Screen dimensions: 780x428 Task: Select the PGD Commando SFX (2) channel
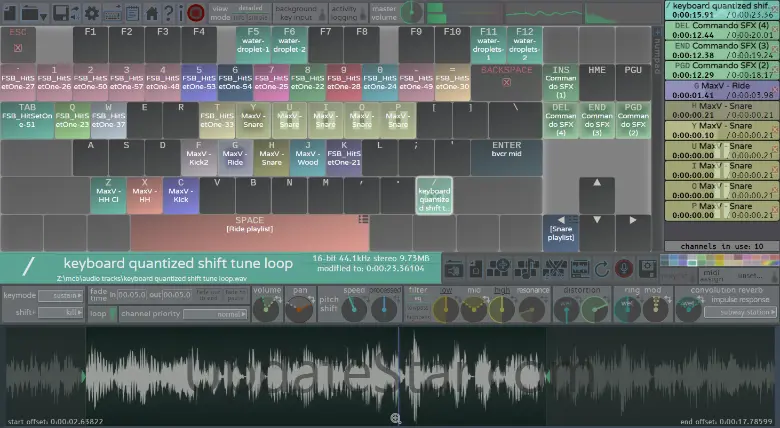point(722,70)
